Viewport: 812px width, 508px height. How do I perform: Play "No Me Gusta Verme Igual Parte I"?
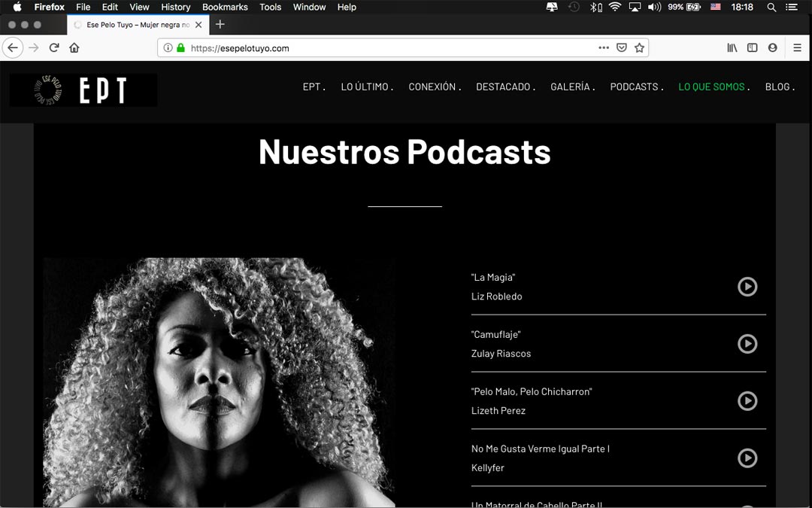click(747, 458)
